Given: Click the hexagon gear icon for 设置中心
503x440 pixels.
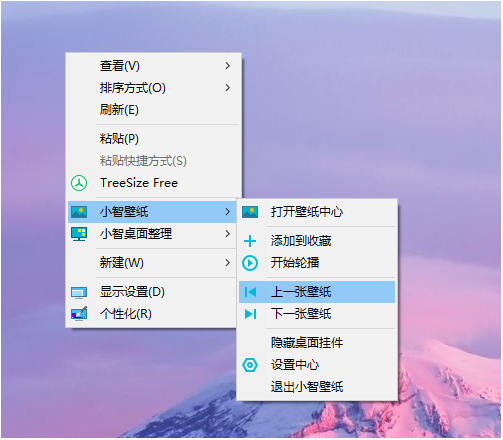Looking at the screenshot, I should tap(250, 365).
